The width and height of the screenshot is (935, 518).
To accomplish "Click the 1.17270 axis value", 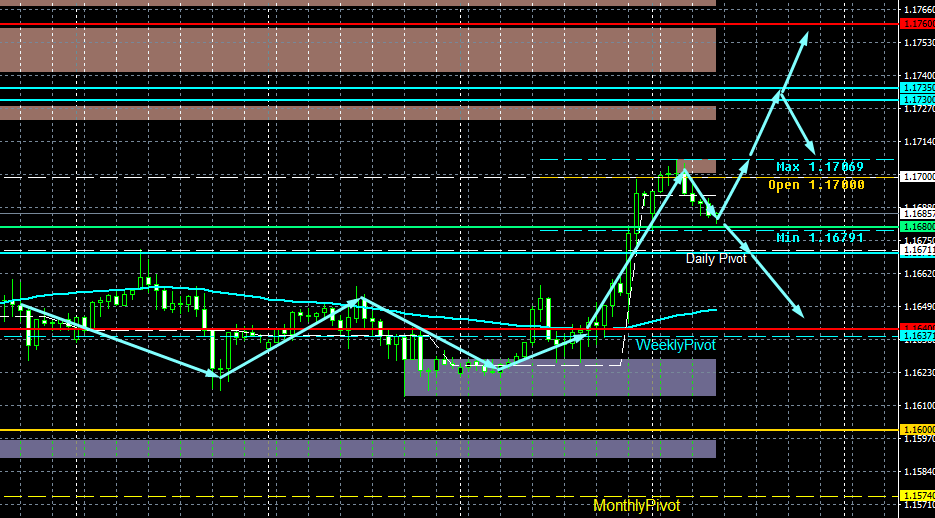I will pyautogui.click(x=919, y=109).
